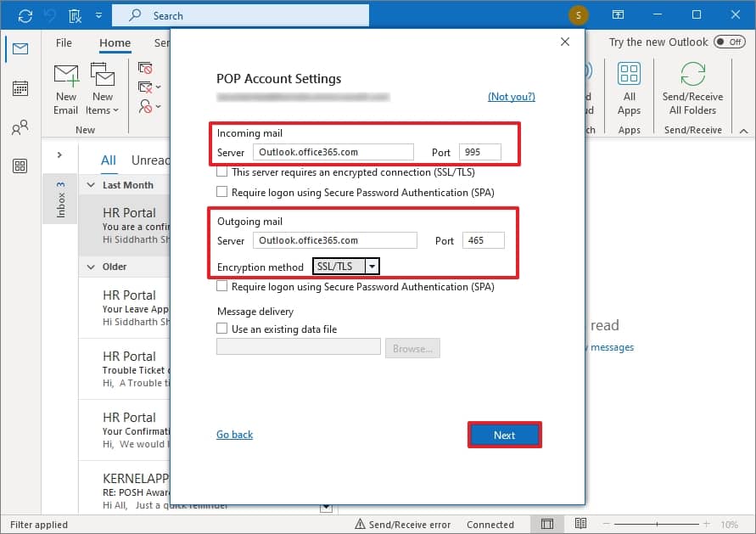Screen dimensions: 756x534
Task: Collapse the ribbon with the chevron
Action: tap(743, 131)
